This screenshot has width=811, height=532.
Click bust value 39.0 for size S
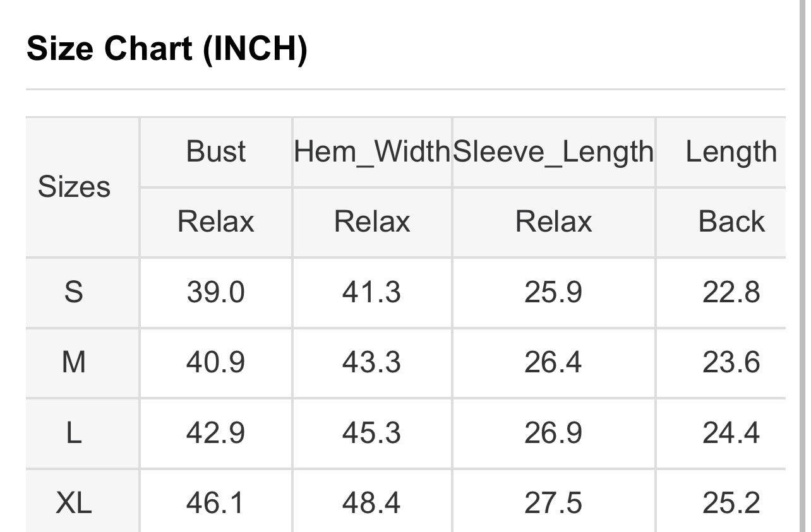(215, 292)
